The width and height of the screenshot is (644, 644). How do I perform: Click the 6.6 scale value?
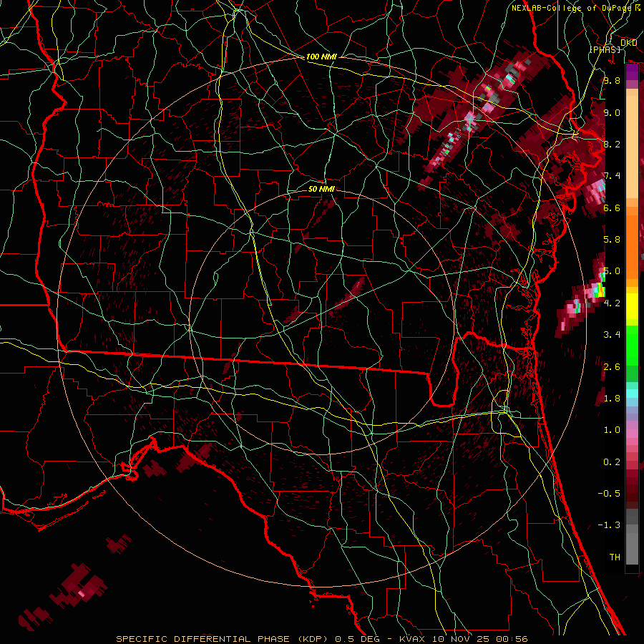coord(612,208)
